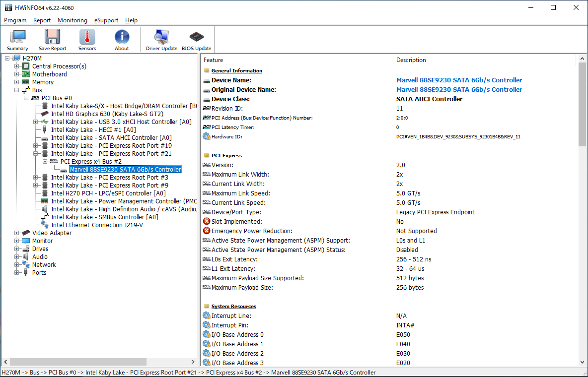Click the details pane vertical scrollbar thumb

coord(582,104)
